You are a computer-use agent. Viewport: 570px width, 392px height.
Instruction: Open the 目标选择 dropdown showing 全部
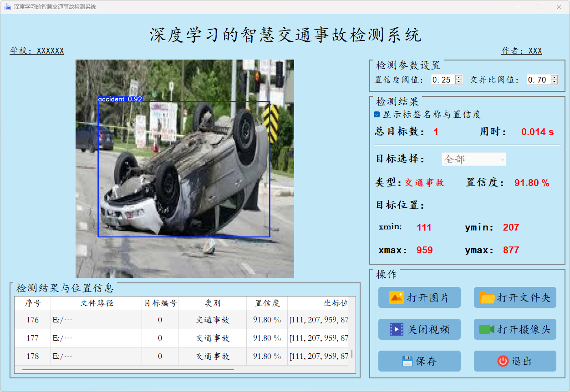[473, 159]
